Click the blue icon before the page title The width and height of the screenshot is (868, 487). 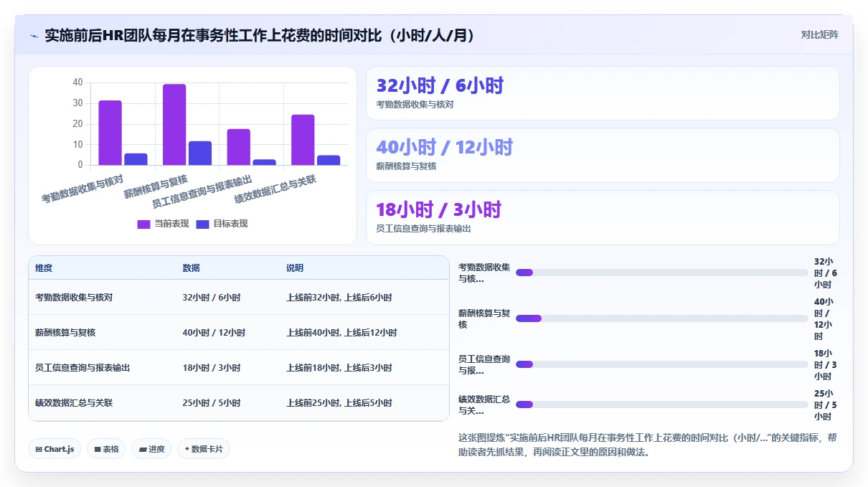pos(34,36)
